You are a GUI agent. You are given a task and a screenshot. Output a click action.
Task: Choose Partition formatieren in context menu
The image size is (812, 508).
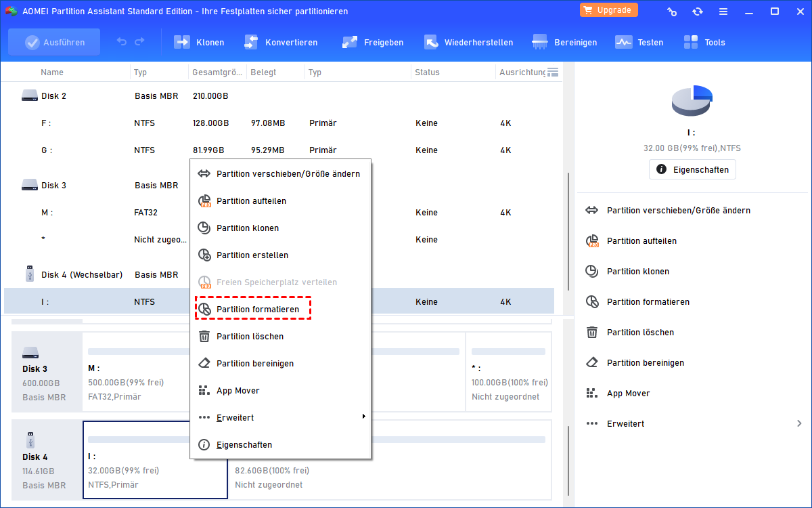[x=280, y=310]
